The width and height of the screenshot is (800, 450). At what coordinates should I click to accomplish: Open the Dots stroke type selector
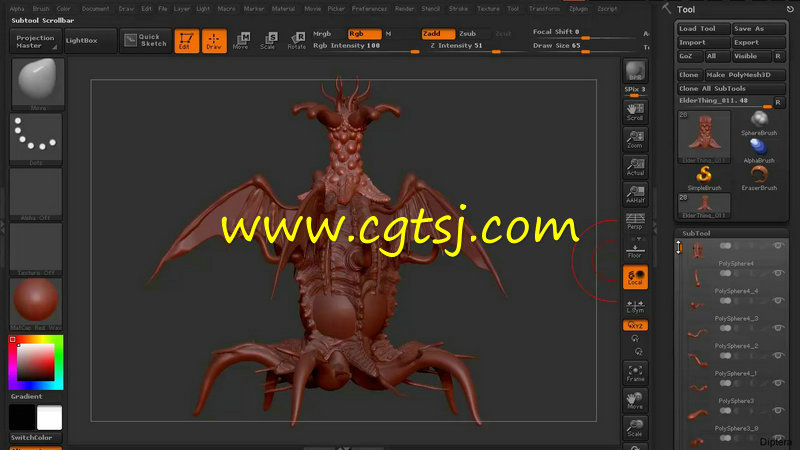tap(36, 139)
